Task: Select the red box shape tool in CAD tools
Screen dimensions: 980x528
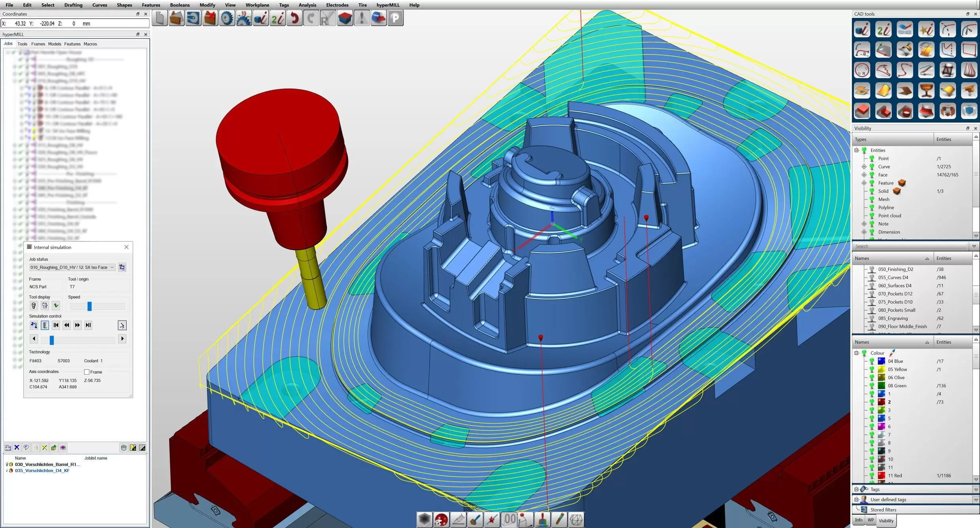Action: point(862,111)
